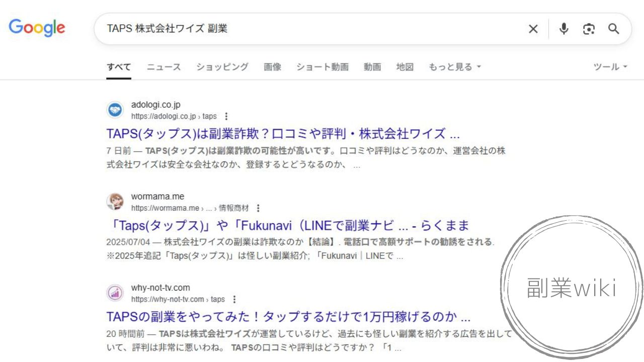Viewport: 644px width, 362px height.
Task: Click the snippet dated 2025/07/04
Action: click(300, 249)
